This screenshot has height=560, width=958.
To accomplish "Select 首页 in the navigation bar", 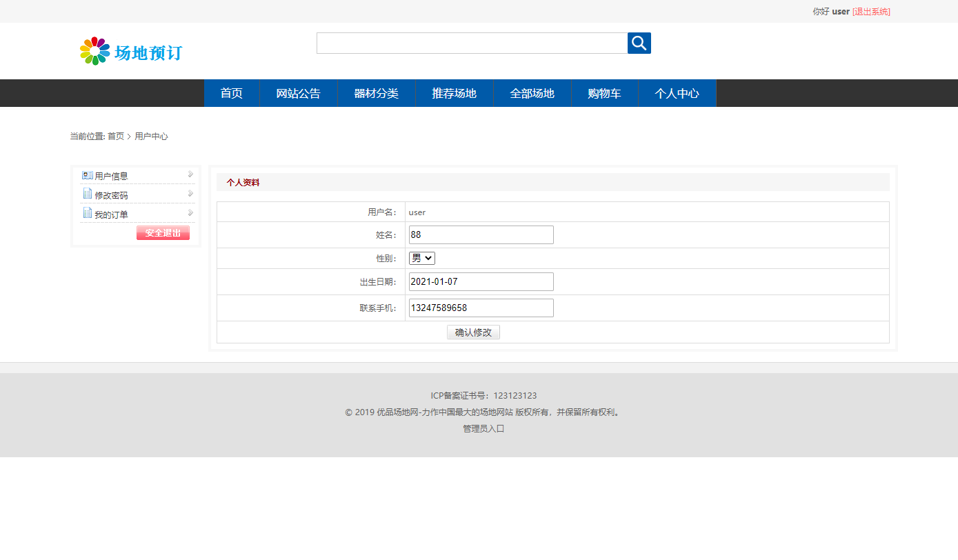I will pos(231,93).
